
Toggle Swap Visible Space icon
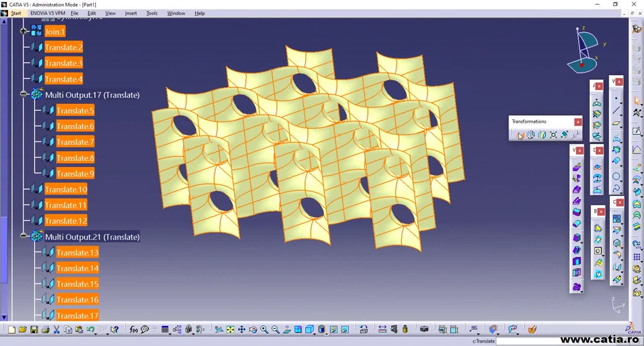(x=345, y=329)
